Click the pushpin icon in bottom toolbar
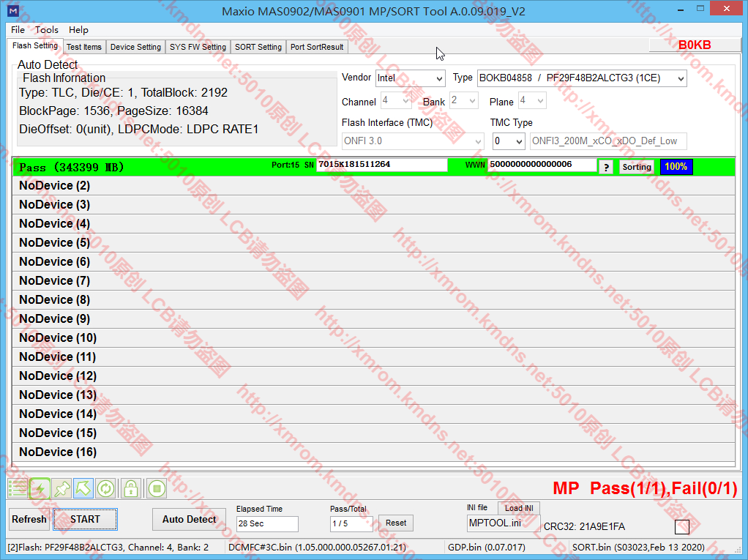This screenshot has width=748, height=560. click(62, 488)
